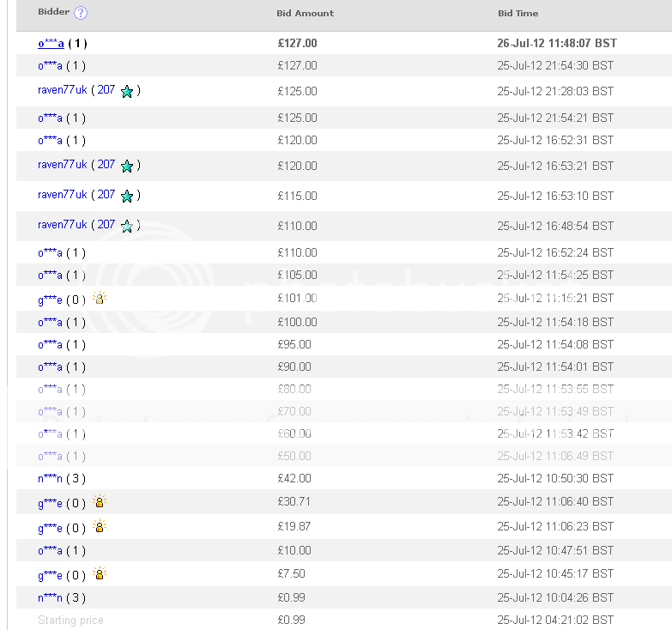Open o***a bidder link on £100.00 row

click(x=50, y=323)
